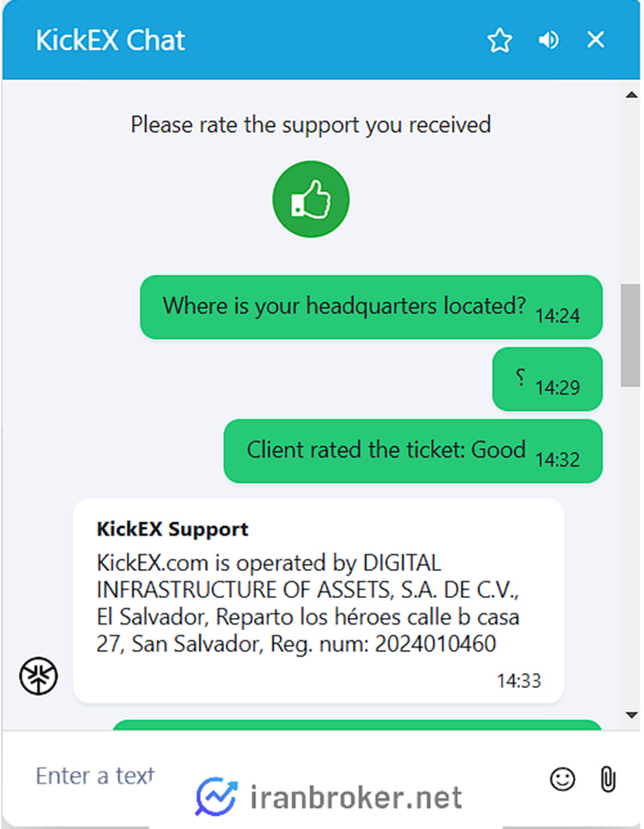Click the green thumbs-up rating button

click(310, 199)
